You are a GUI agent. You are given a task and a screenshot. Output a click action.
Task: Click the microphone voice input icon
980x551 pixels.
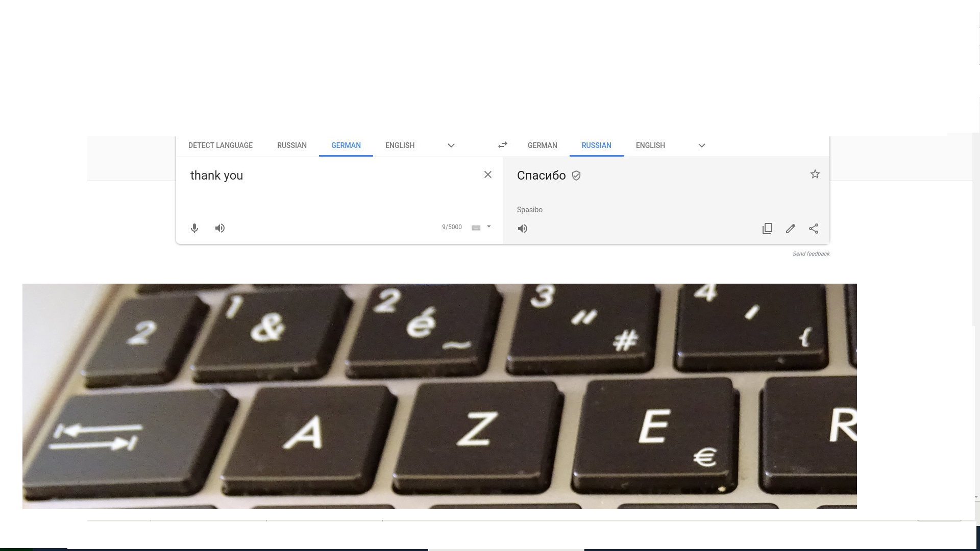coord(194,228)
